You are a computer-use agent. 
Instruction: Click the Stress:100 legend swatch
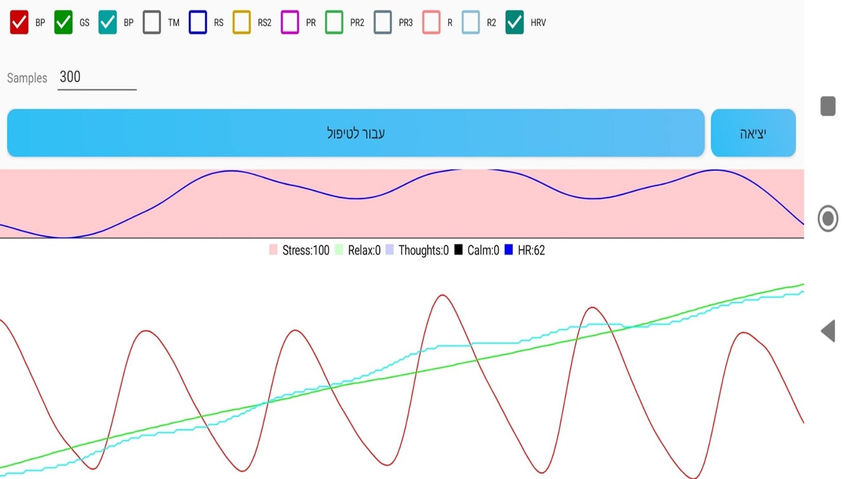273,250
